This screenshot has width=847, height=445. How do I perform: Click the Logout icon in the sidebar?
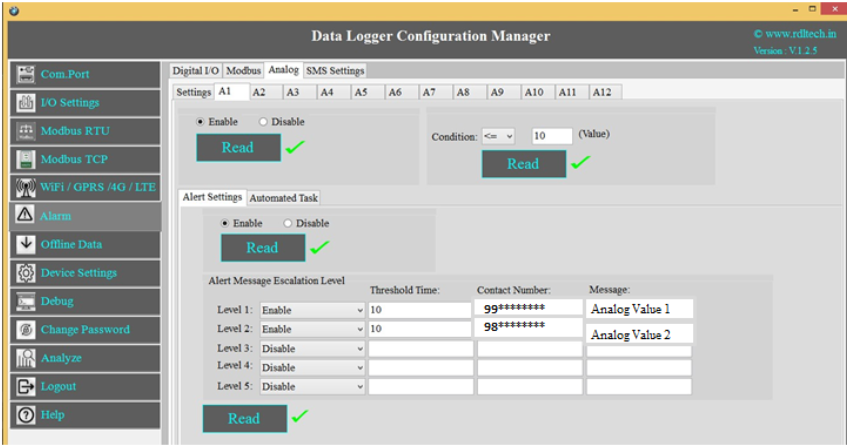tap(25, 386)
